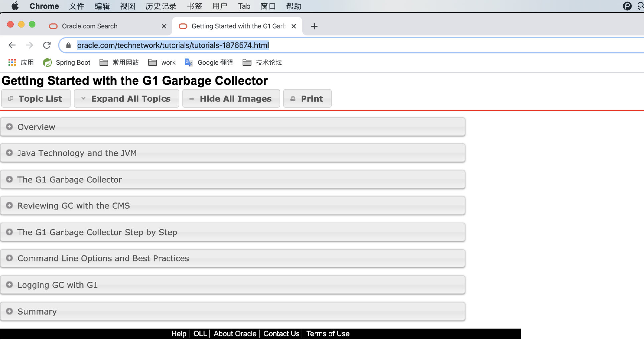Click the Help footer link
Image resolution: width=644 pixels, height=361 pixels.
click(x=179, y=334)
